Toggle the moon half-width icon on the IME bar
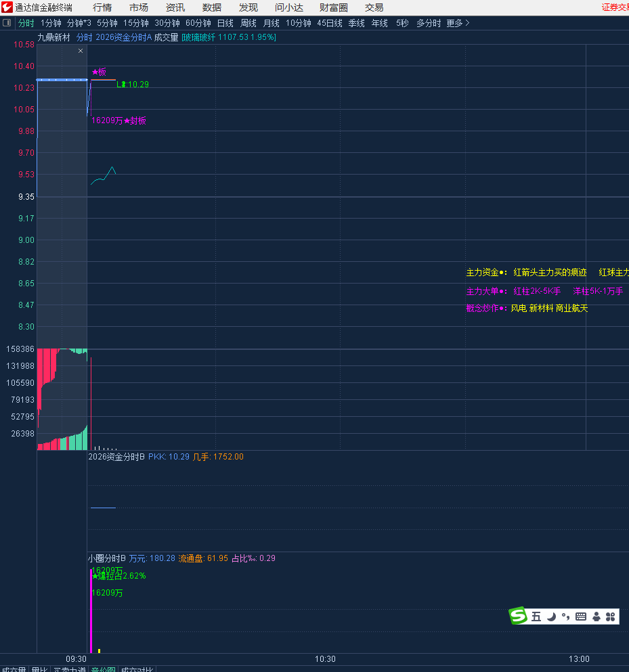This screenshot has width=629, height=672. pyautogui.click(x=551, y=617)
